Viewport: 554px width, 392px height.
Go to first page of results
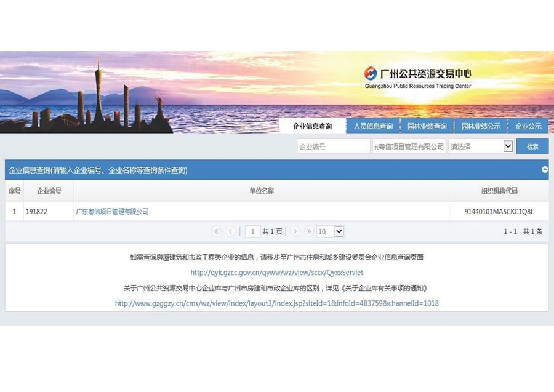point(216,231)
